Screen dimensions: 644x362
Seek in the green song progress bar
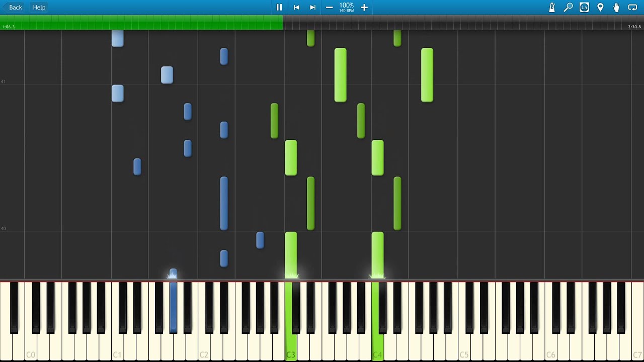141,22
